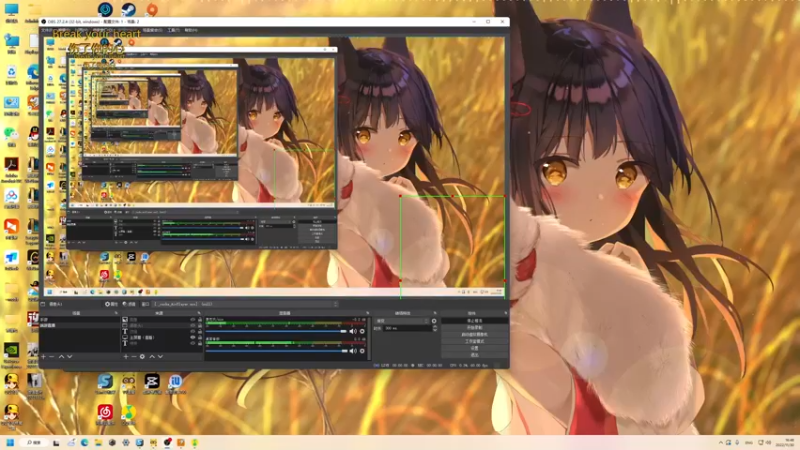Open Help menu in OBS

click(191, 30)
